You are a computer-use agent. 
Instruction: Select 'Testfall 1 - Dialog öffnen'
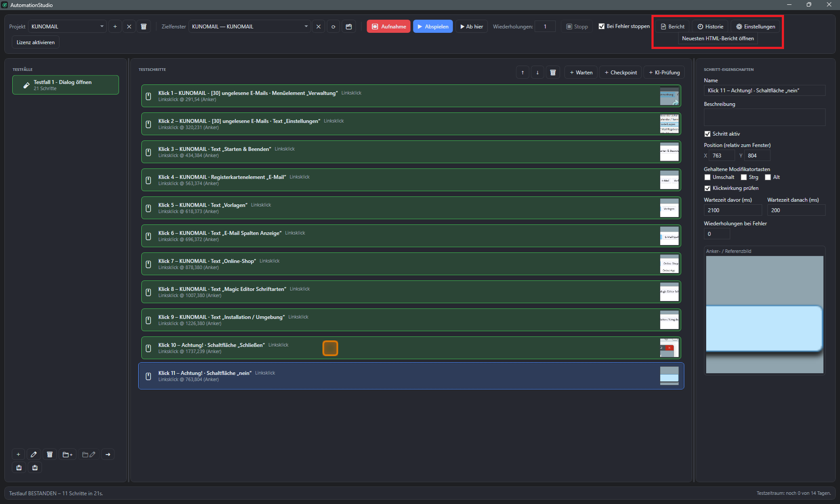(x=66, y=85)
